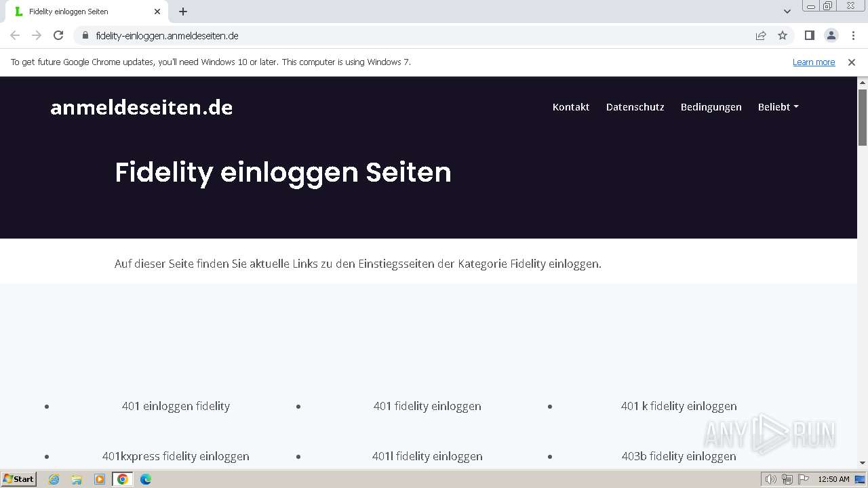This screenshot has height=488, width=868.
Task: Open Windows Media Player from the taskbar
Action: [x=100, y=479]
